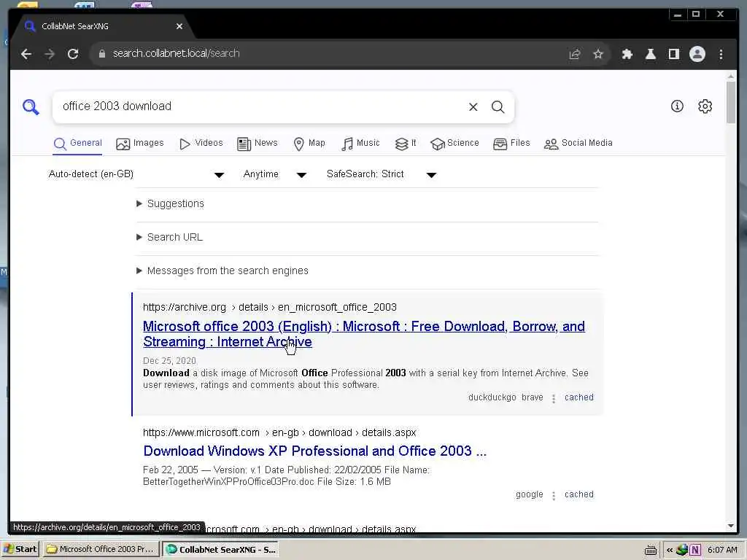747x560 pixels.
Task: Click the scrollbar down arrow
Action: tap(731, 526)
